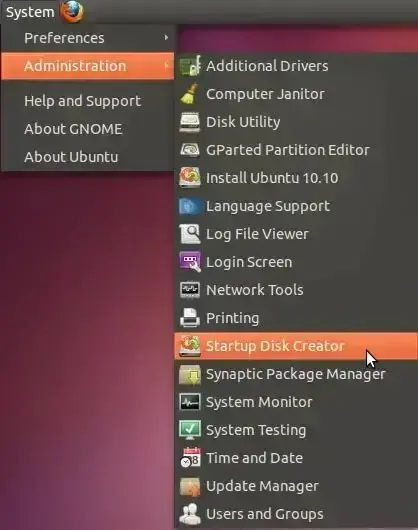Click the Time and Date calendar icon
This screenshot has height=530, width=418.
(x=190, y=458)
